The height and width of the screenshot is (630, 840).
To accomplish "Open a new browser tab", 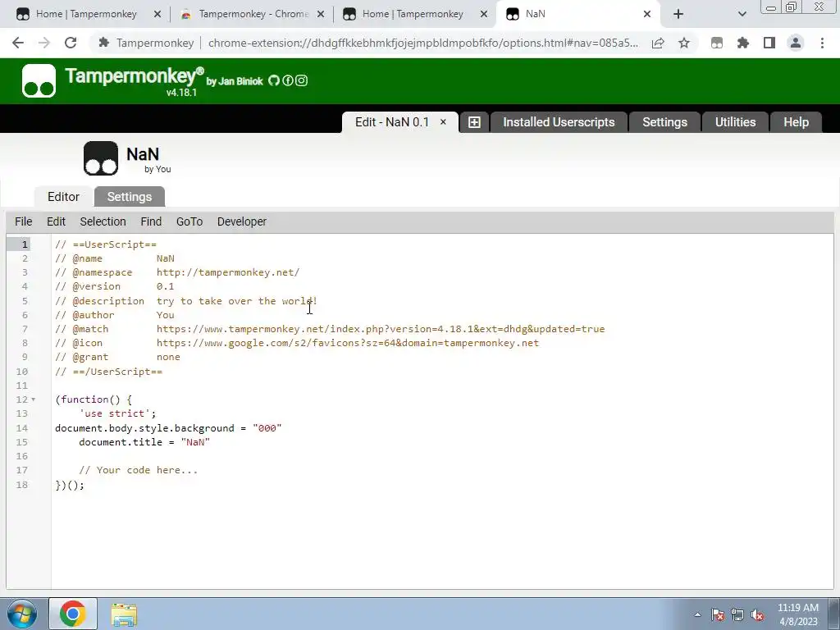I will coord(678,14).
